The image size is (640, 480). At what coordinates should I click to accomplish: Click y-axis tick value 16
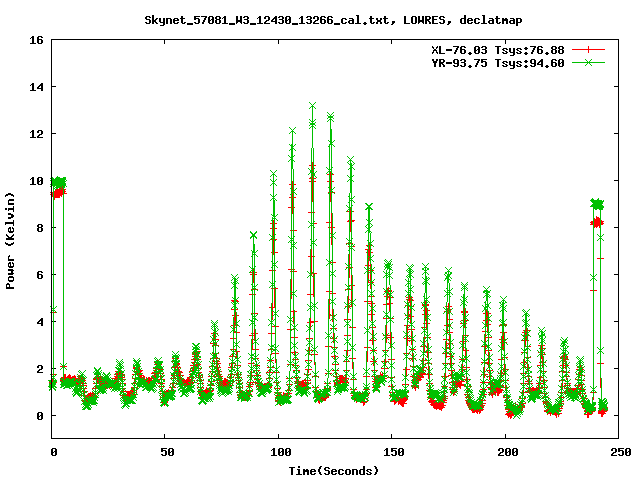[x=36, y=40]
